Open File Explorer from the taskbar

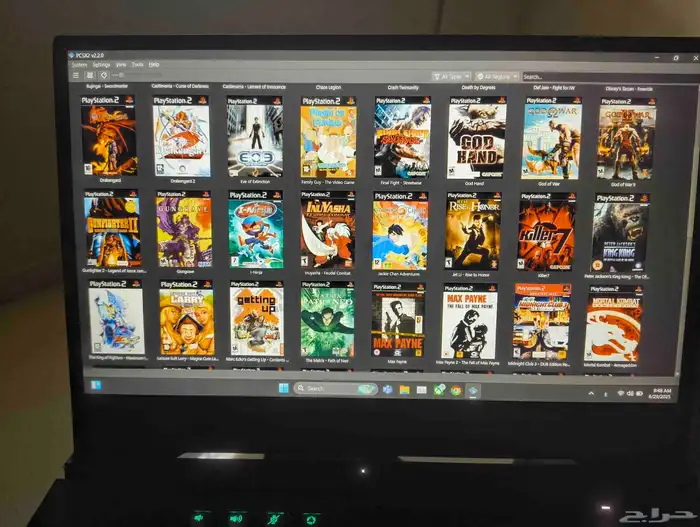tap(404, 389)
